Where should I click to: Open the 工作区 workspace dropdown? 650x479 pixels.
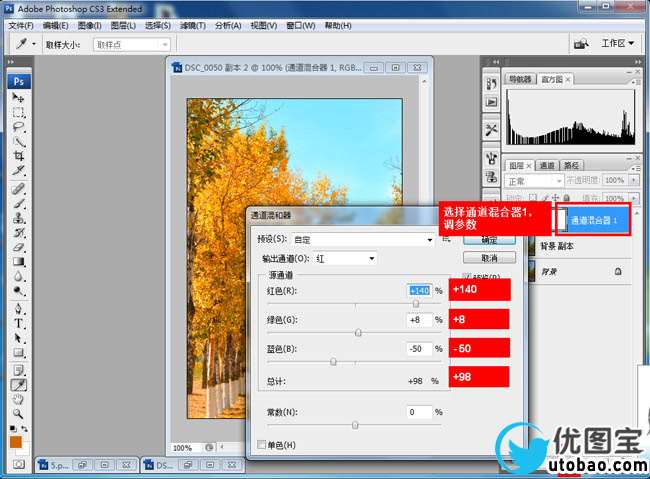618,43
